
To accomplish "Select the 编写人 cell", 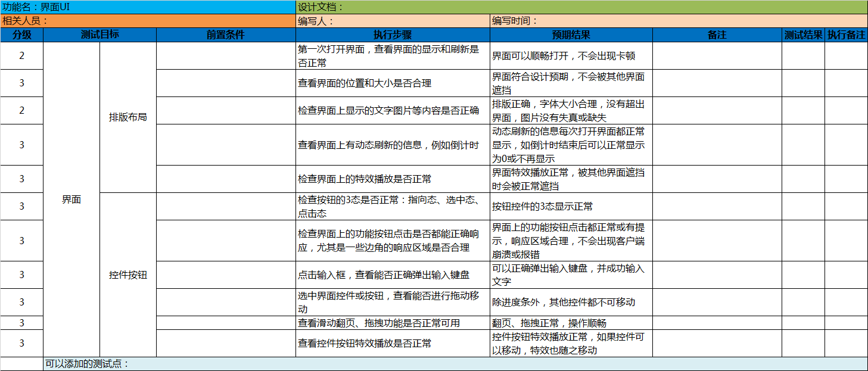I will [393, 21].
